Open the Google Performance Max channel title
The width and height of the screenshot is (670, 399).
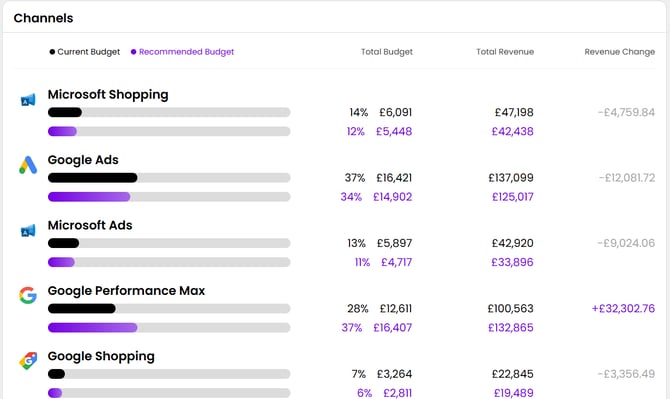click(x=126, y=290)
